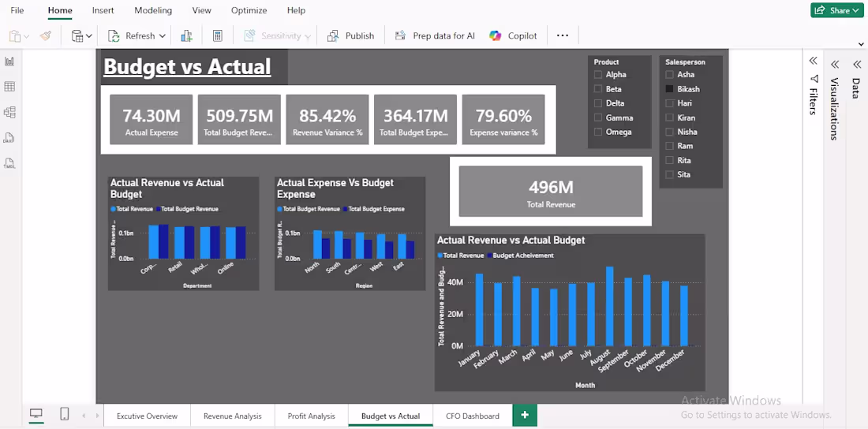
Task: Check the Hari salesperson checkbox
Action: tap(669, 103)
